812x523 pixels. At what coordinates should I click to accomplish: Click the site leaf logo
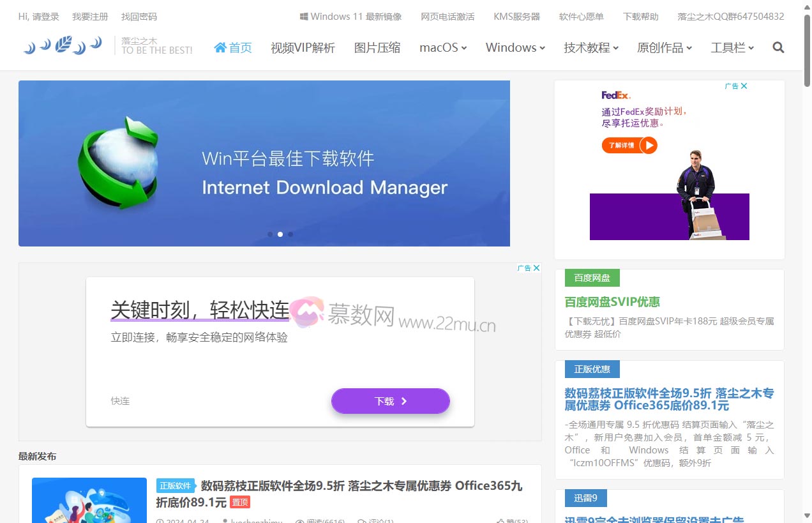click(63, 45)
